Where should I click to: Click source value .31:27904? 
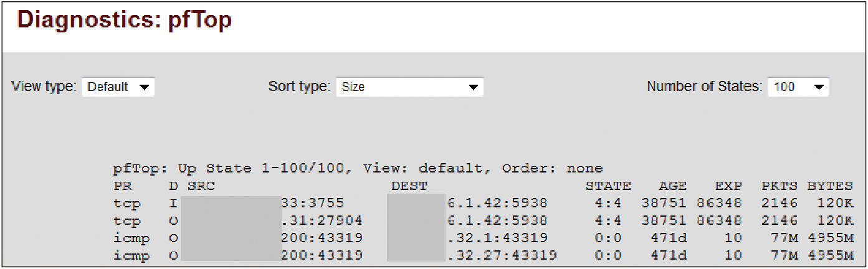(322, 220)
